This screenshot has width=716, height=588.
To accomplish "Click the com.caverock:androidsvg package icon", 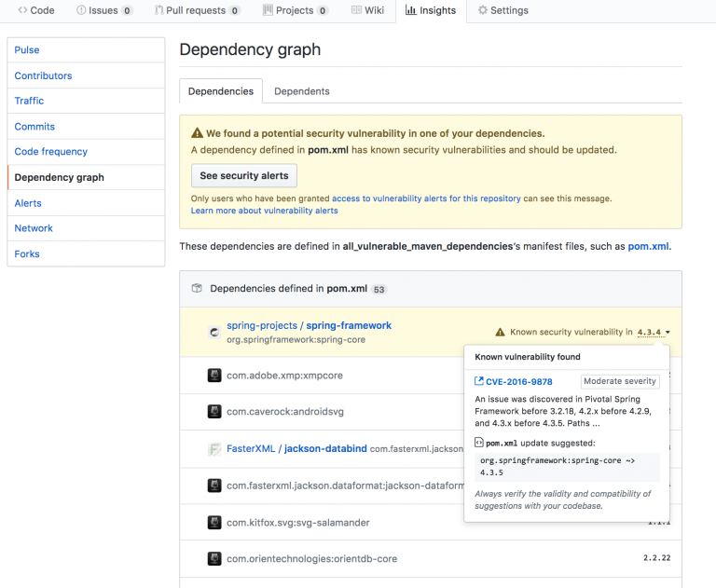I will pyautogui.click(x=213, y=412).
